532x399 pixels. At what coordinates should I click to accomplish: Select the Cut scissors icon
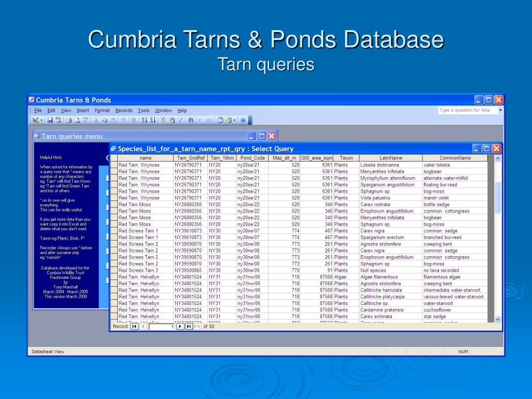[96, 120]
